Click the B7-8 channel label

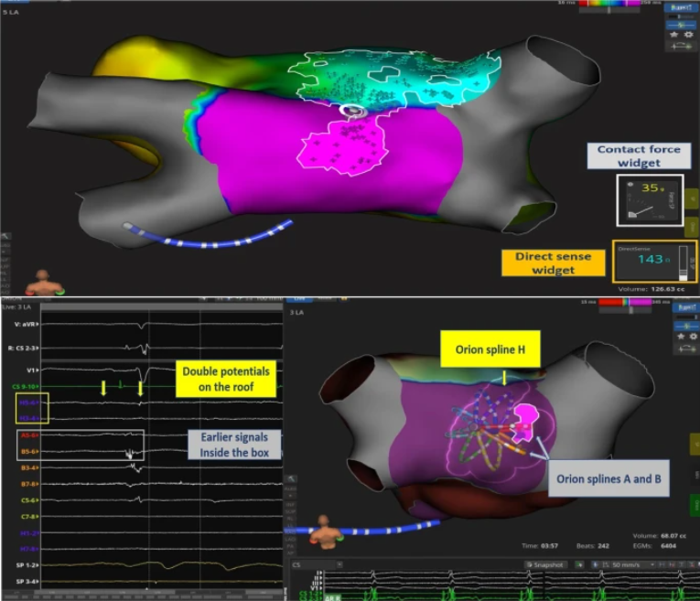(x=29, y=484)
